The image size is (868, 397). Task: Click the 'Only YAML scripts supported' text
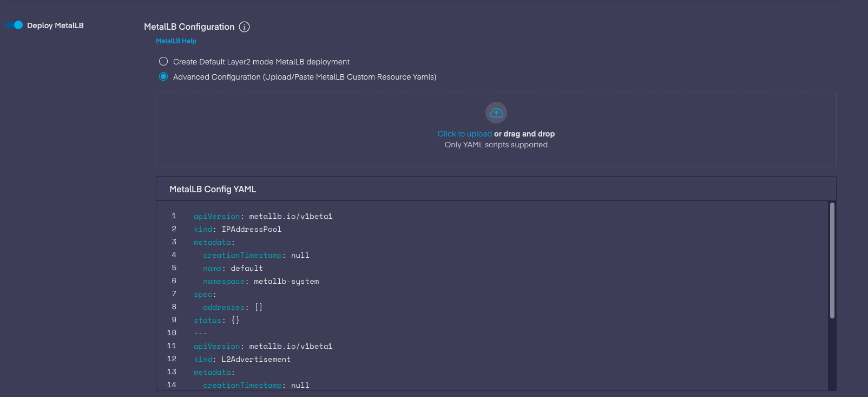[x=496, y=145]
